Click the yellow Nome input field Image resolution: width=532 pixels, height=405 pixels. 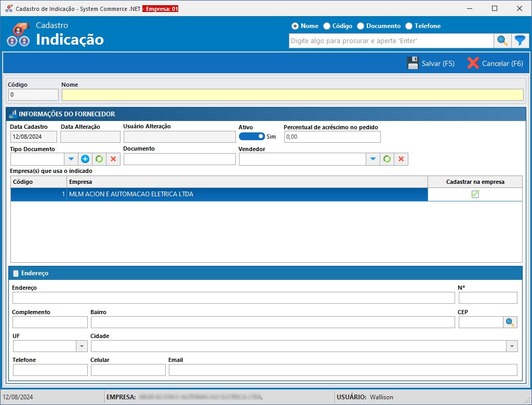(x=292, y=95)
